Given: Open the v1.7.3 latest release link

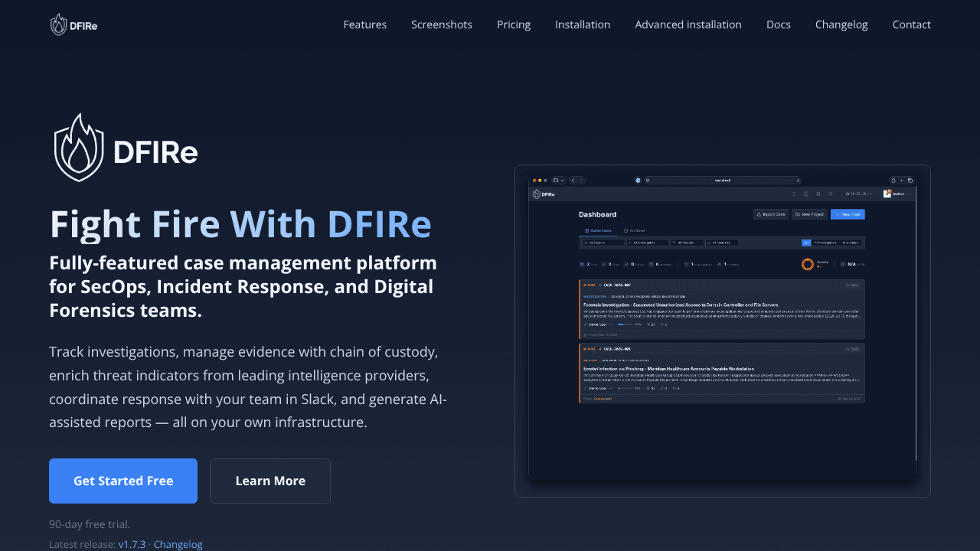Looking at the screenshot, I should point(132,544).
